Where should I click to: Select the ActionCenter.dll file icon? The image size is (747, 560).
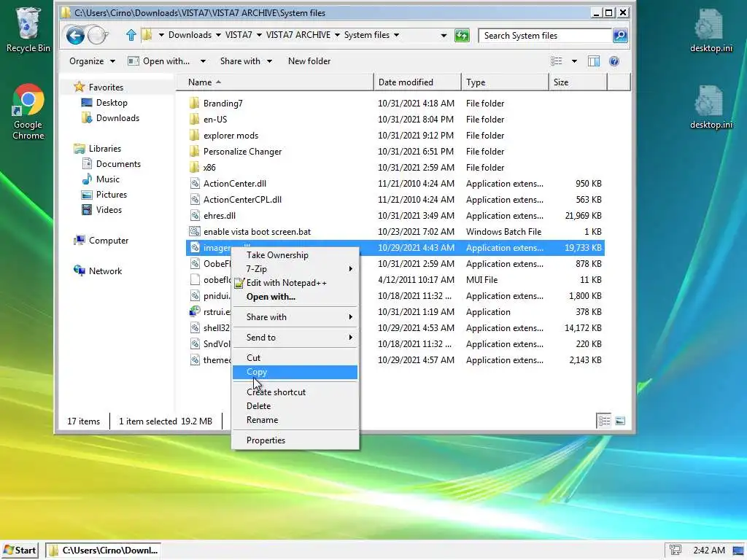pos(194,183)
